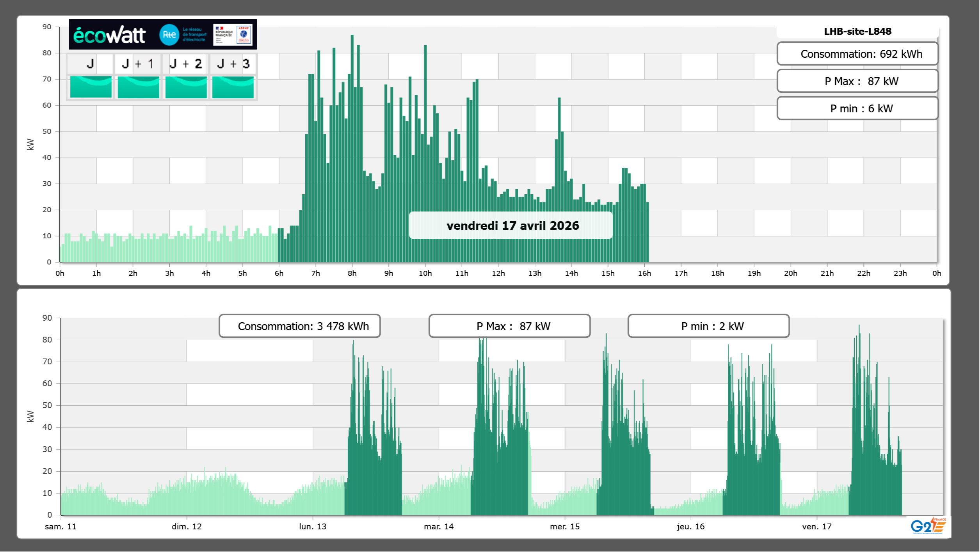Image resolution: width=980 pixels, height=552 pixels.
Task: Select the J + 1 forecast label
Action: click(138, 64)
